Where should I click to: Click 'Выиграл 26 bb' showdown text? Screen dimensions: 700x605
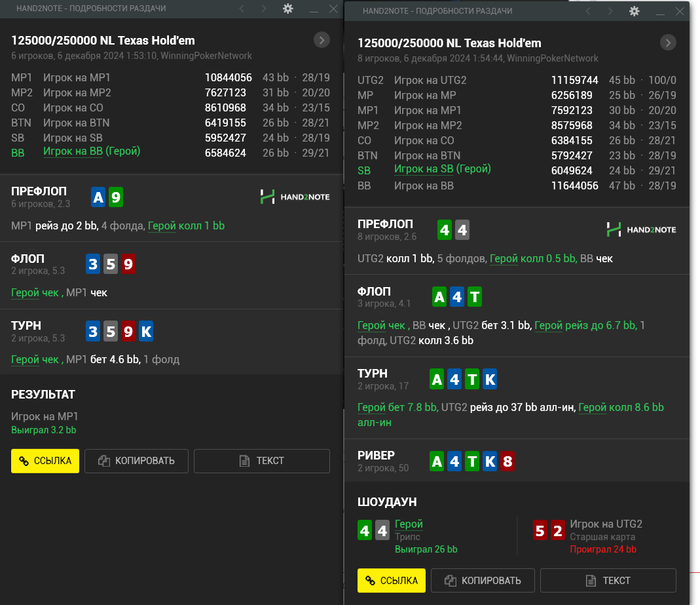click(x=426, y=550)
